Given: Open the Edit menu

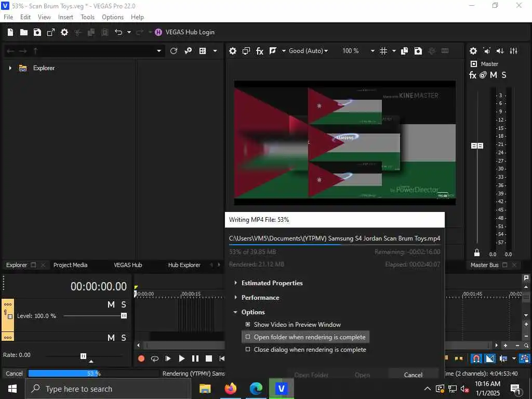Looking at the screenshot, I should click(25, 17).
